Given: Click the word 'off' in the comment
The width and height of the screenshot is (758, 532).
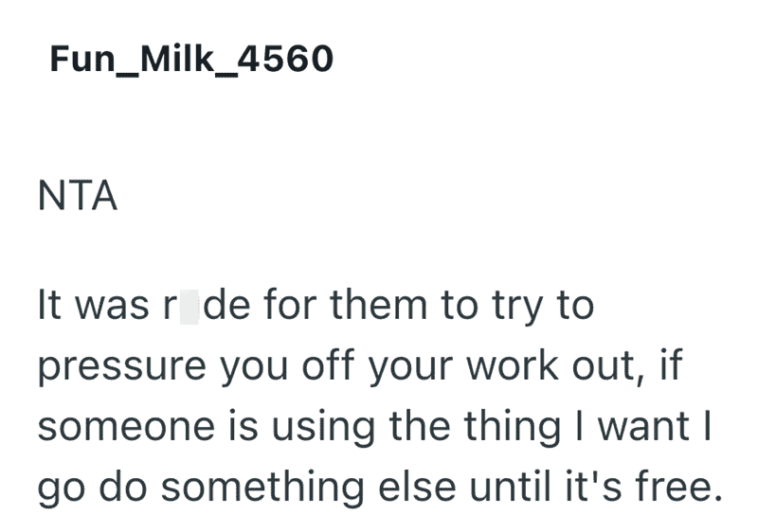Looking at the screenshot, I should (x=329, y=364).
